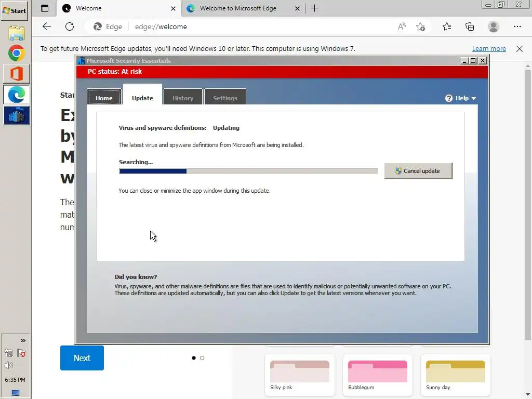The width and height of the screenshot is (532, 399).
Task: Open the Home tab in Security Essentials
Action: tap(104, 98)
